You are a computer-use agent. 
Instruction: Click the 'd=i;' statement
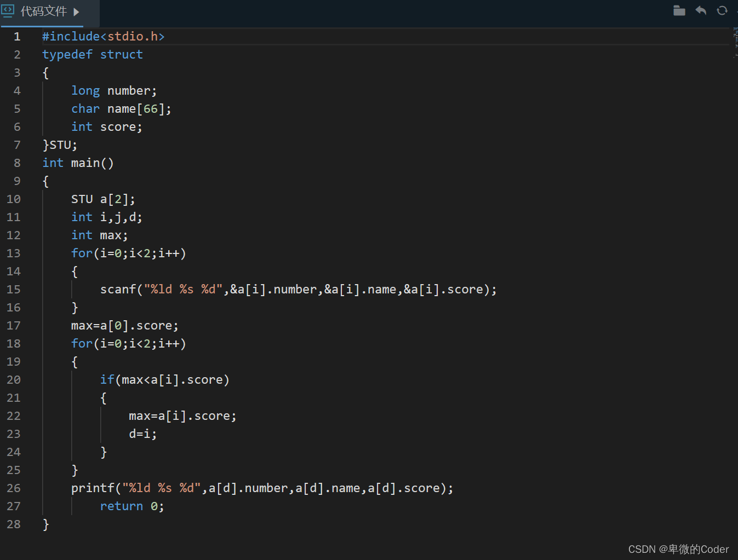(143, 434)
